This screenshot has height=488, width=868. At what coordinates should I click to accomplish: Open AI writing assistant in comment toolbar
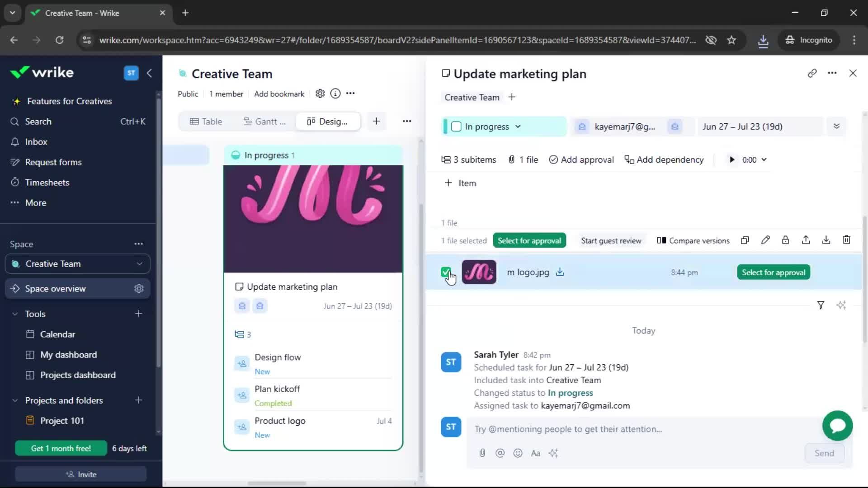coord(553,453)
